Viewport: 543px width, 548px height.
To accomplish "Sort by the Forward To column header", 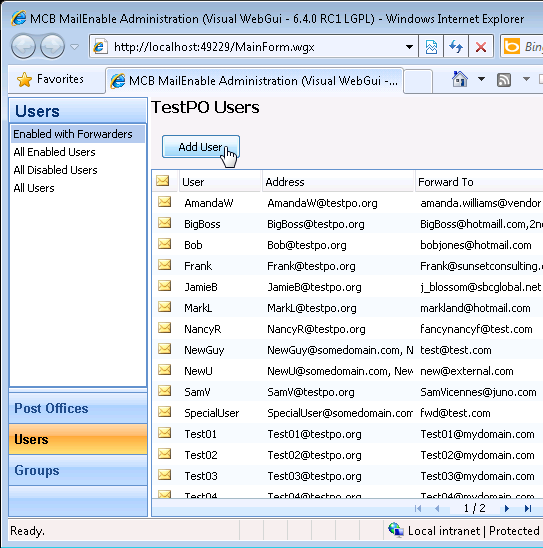I will [x=479, y=182].
